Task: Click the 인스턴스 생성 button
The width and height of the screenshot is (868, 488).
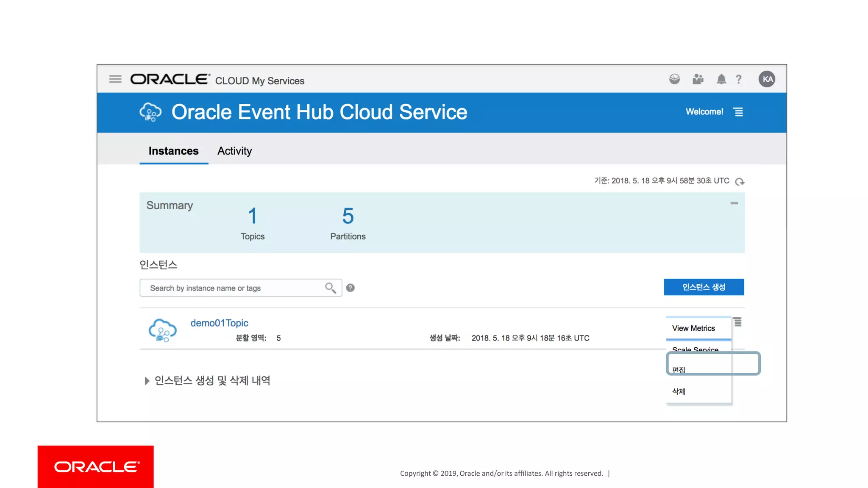Action: coord(704,287)
